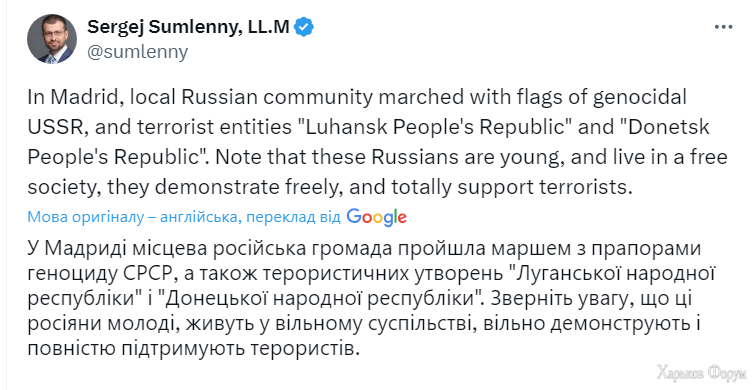
Task: Open Sergej Sumlenny's profile avatar photo
Action: click(52, 39)
